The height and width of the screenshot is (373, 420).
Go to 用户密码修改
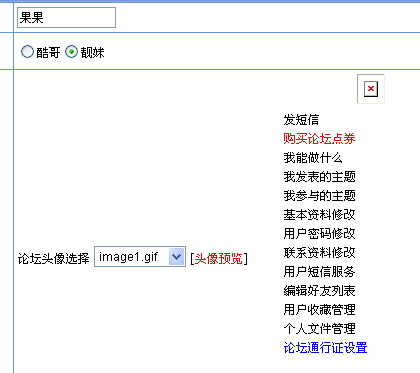pyautogui.click(x=319, y=234)
